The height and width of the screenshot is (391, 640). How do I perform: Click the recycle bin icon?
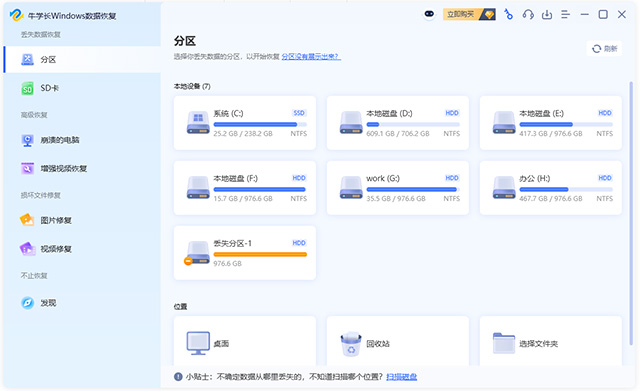point(351,344)
